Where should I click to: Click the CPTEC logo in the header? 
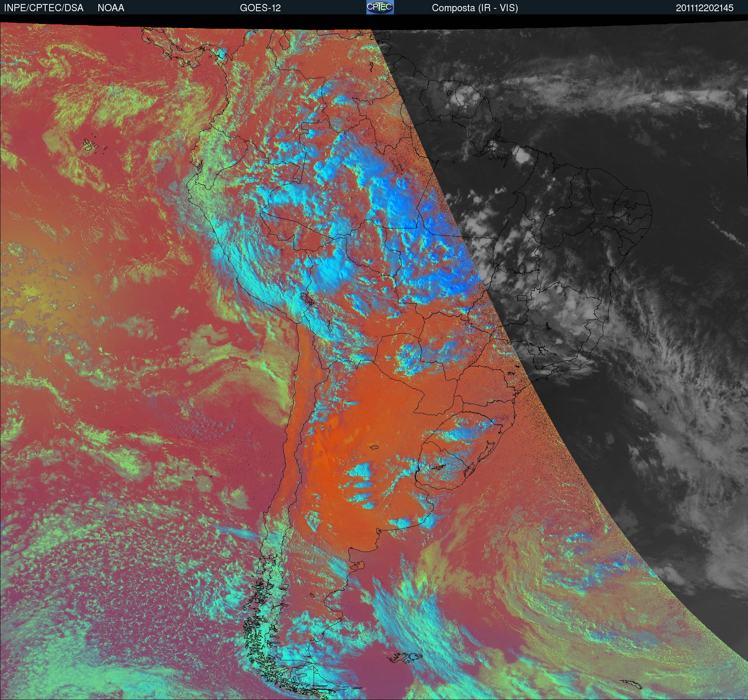(x=380, y=7)
